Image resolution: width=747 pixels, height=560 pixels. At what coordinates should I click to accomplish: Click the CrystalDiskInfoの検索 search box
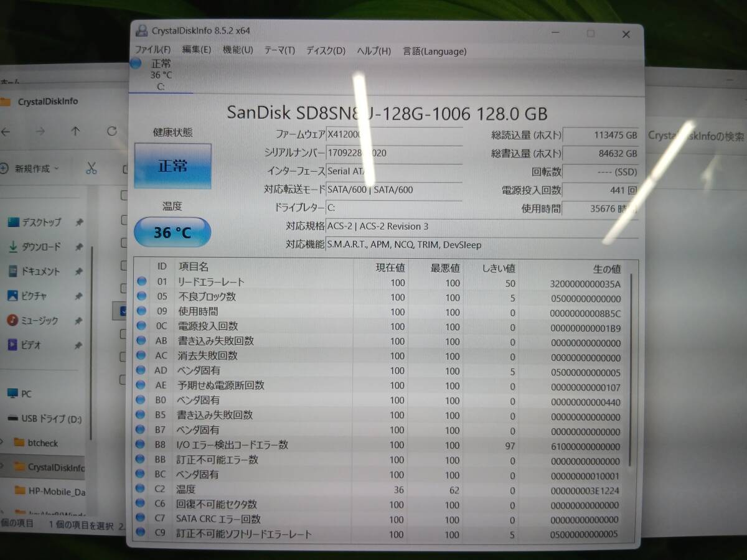[x=696, y=136]
